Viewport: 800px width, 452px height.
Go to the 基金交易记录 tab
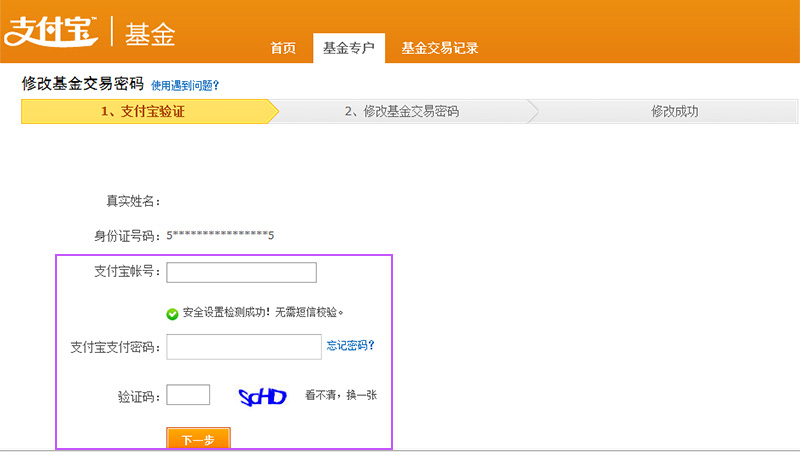[x=439, y=48]
